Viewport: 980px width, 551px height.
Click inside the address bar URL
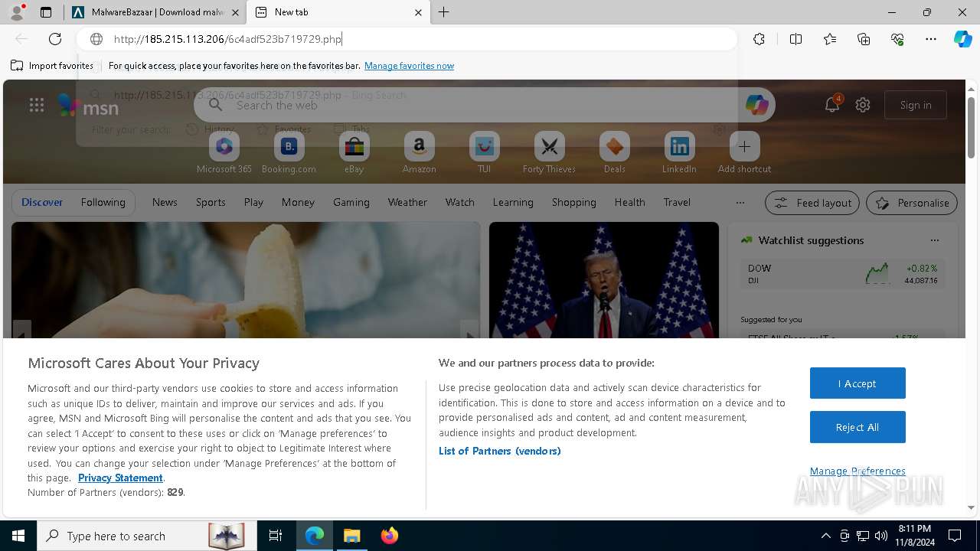[x=227, y=39]
